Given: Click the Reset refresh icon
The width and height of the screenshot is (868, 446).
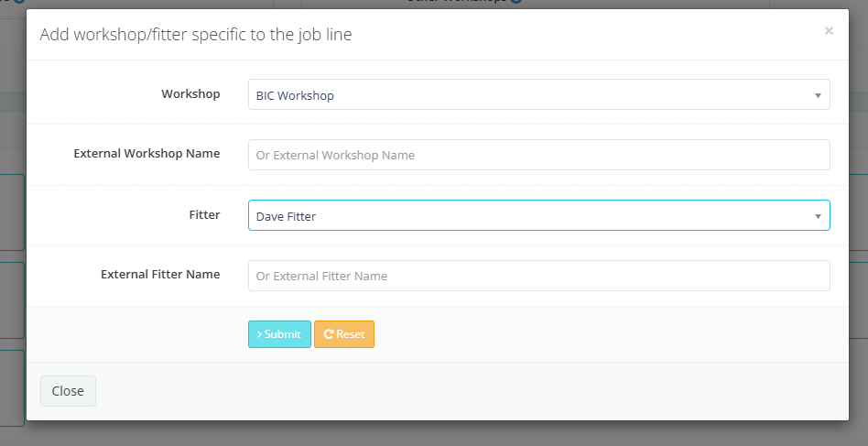Looking at the screenshot, I should point(328,334).
